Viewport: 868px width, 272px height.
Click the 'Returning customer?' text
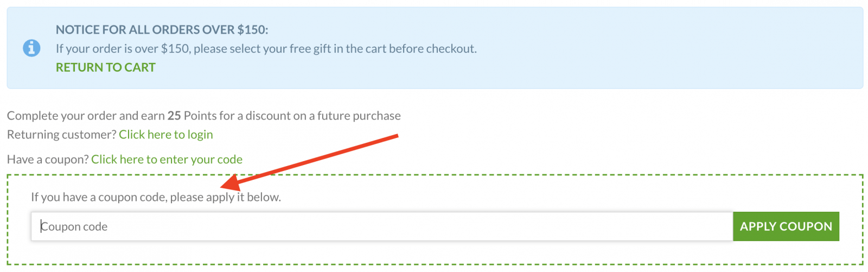coord(61,135)
